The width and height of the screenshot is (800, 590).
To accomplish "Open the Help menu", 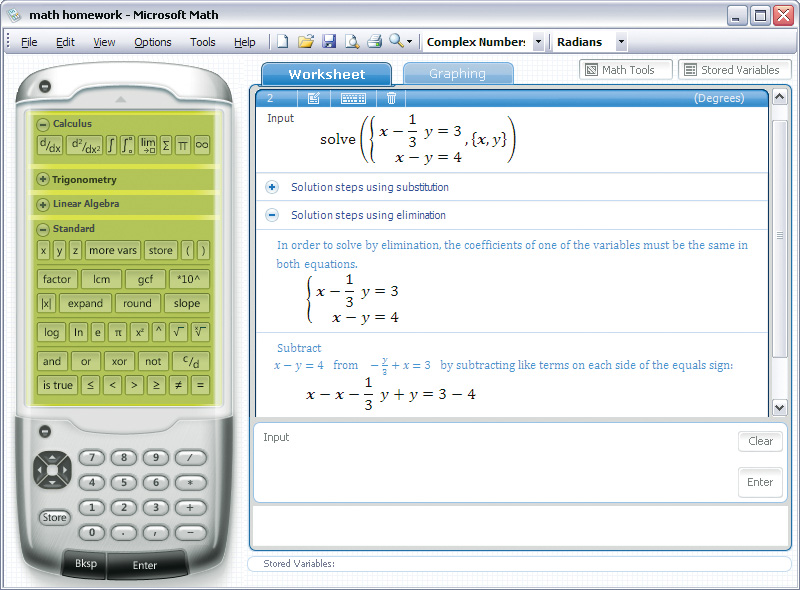I will [244, 42].
